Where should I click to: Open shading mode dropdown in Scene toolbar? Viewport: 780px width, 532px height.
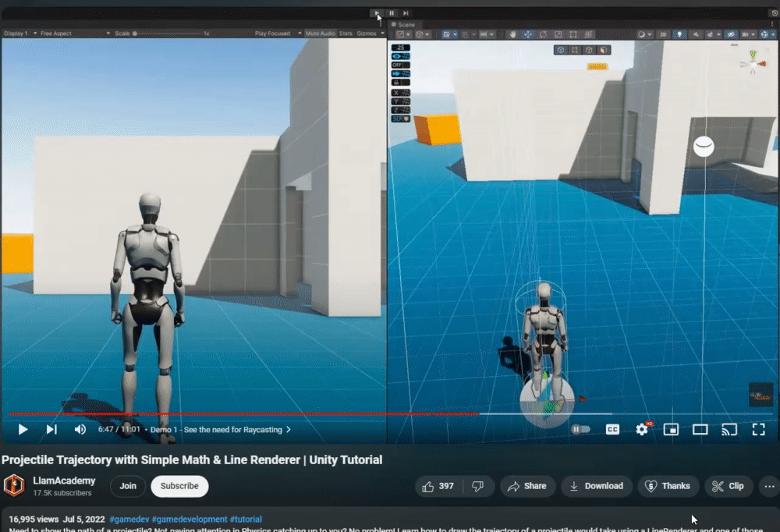[x=645, y=34]
